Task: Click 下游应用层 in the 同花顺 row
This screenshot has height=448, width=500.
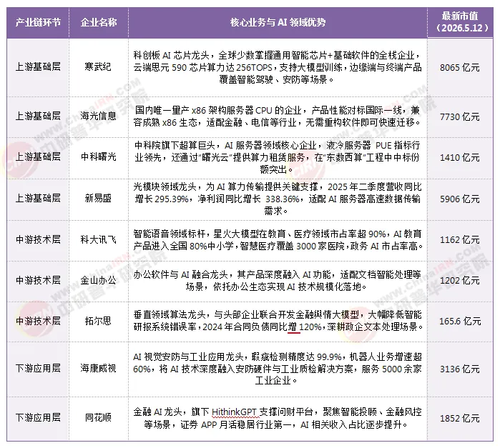Action: coord(38,417)
